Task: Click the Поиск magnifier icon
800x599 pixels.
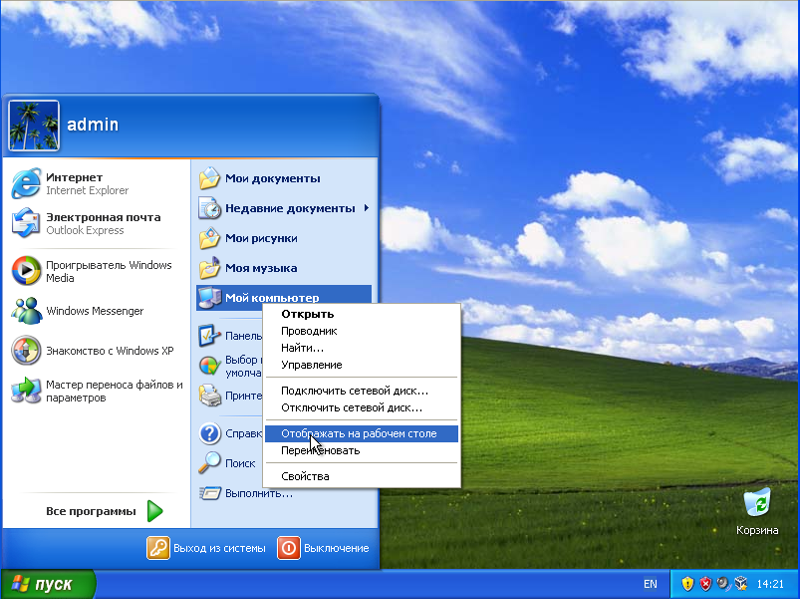Action: click(209, 463)
